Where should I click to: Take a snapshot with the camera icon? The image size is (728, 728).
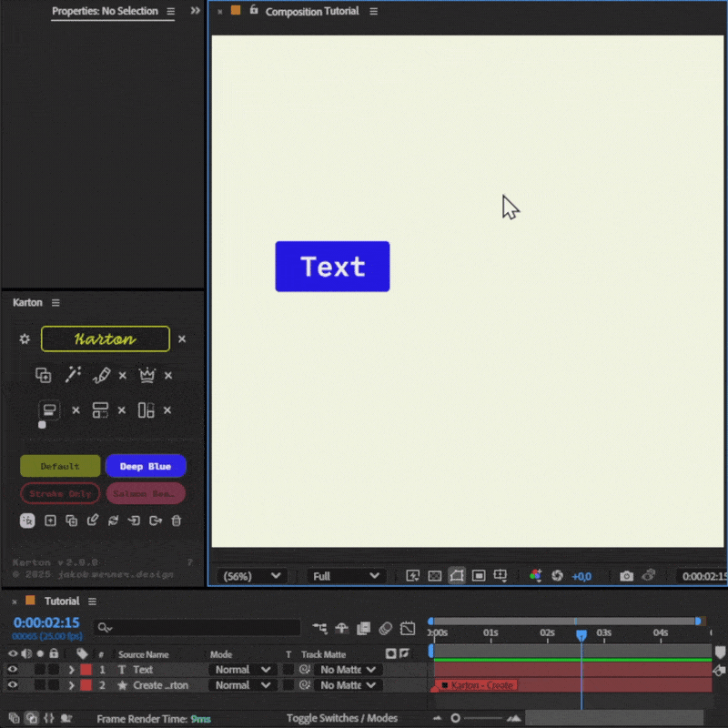[627, 575]
